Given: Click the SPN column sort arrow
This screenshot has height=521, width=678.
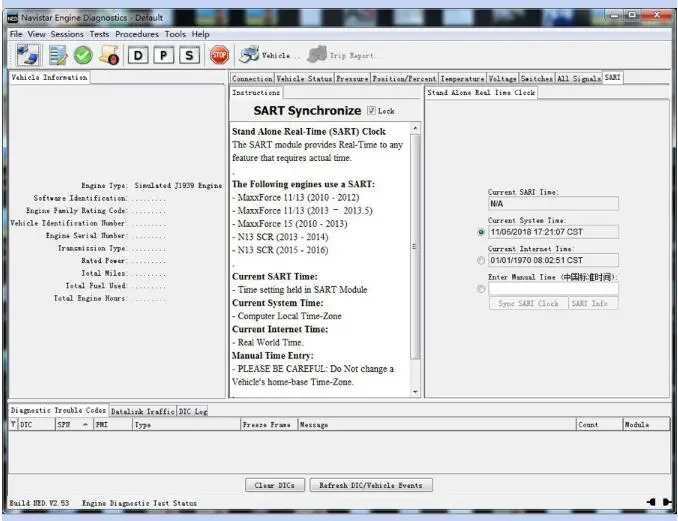Looking at the screenshot, I should pyautogui.click(x=85, y=425).
